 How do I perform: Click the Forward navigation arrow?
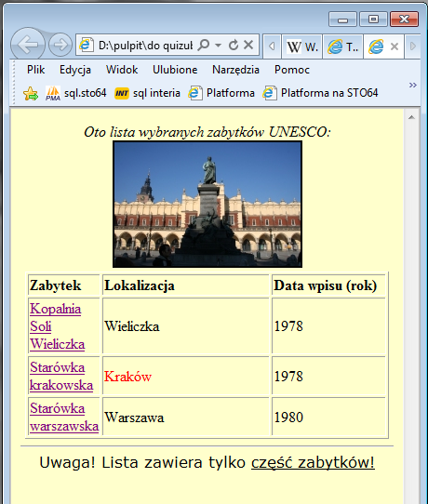click(x=60, y=45)
